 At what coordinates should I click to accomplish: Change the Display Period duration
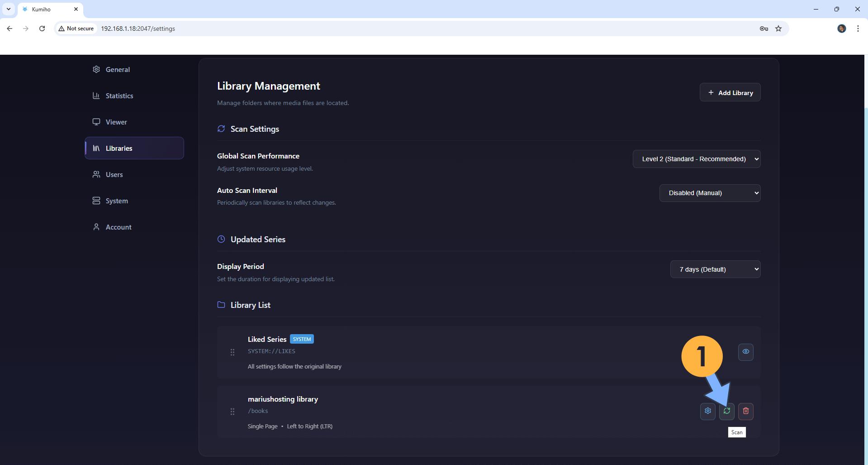715,269
